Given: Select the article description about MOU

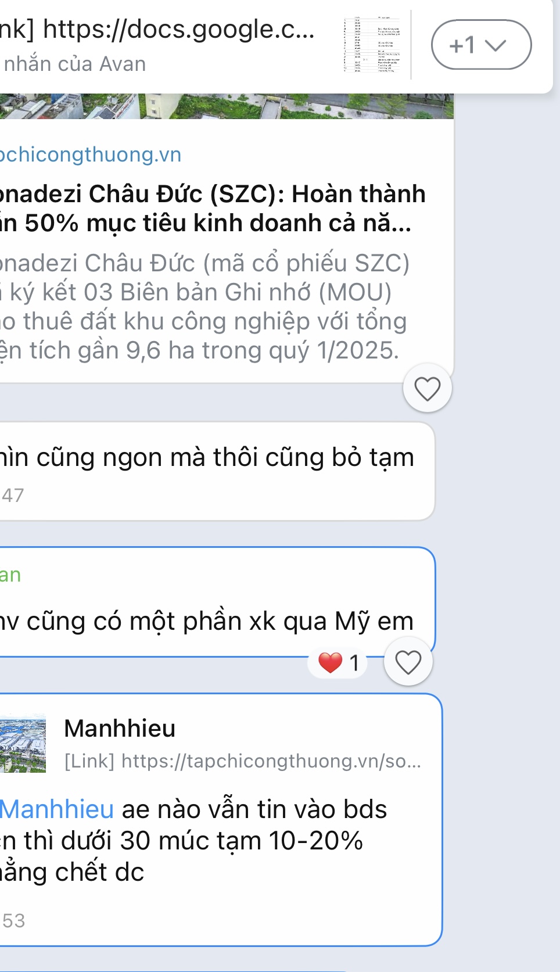Looking at the screenshot, I should pos(204,307).
